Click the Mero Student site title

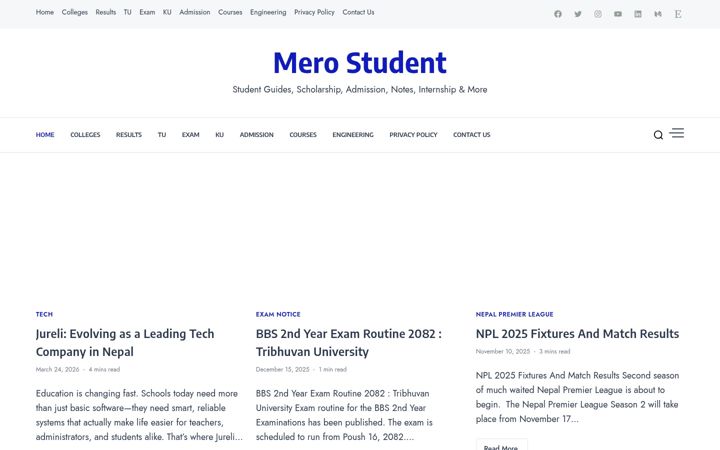point(360,63)
